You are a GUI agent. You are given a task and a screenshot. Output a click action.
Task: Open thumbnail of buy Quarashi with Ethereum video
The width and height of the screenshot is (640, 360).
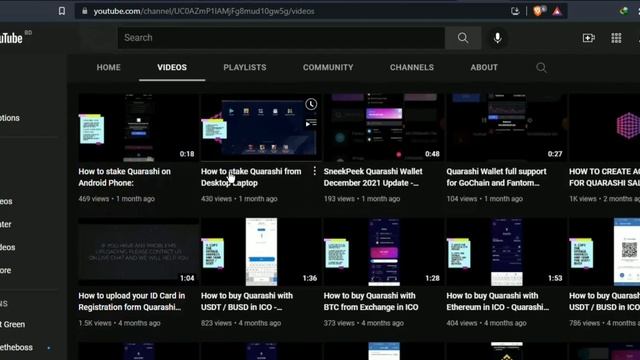pos(506,252)
